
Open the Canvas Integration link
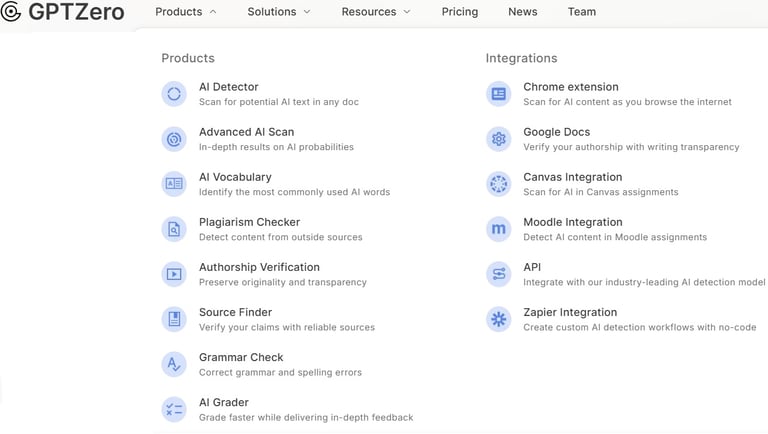coord(573,177)
